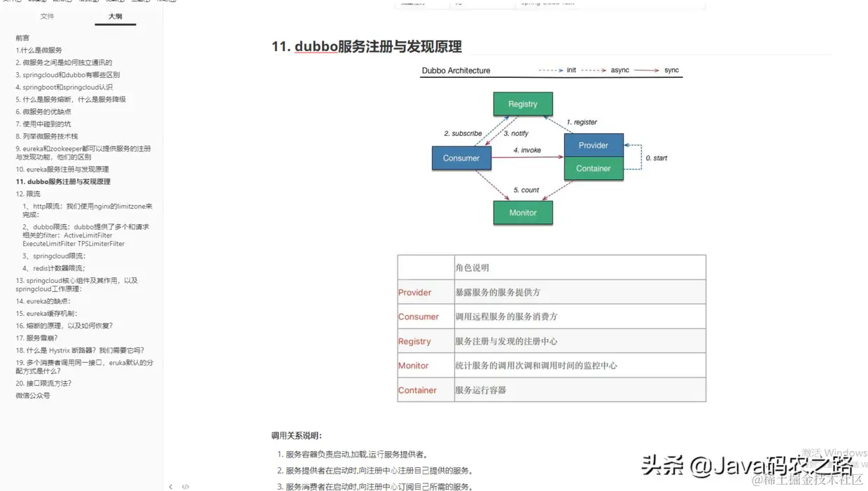Viewport: 868px width, 491px height.
Task: Switch to the 大纲 sidebar tab
Action: point(115,16)
